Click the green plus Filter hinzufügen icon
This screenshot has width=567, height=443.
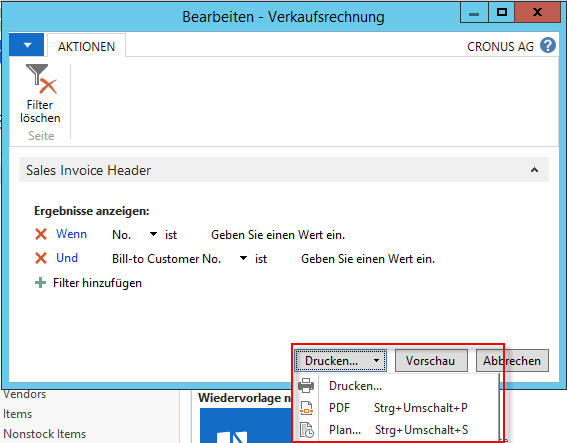40,283
